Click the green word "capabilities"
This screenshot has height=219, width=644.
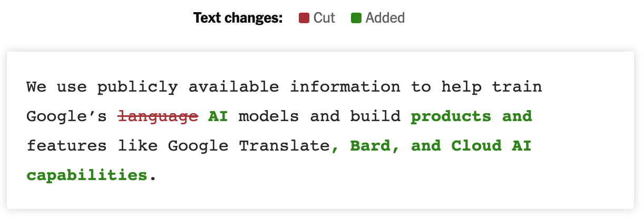pyautogui.click(x=87, y=175)
